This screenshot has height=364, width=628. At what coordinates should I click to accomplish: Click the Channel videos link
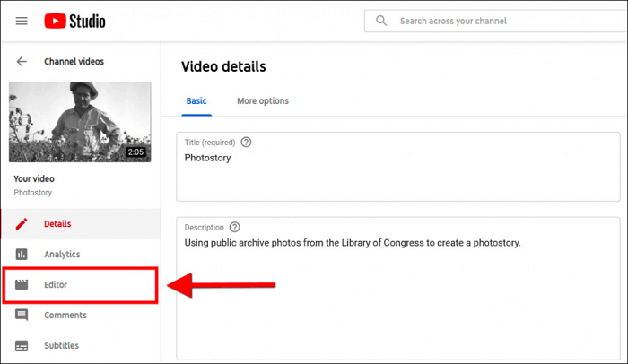pyautogui.click(x=74, y=62)
